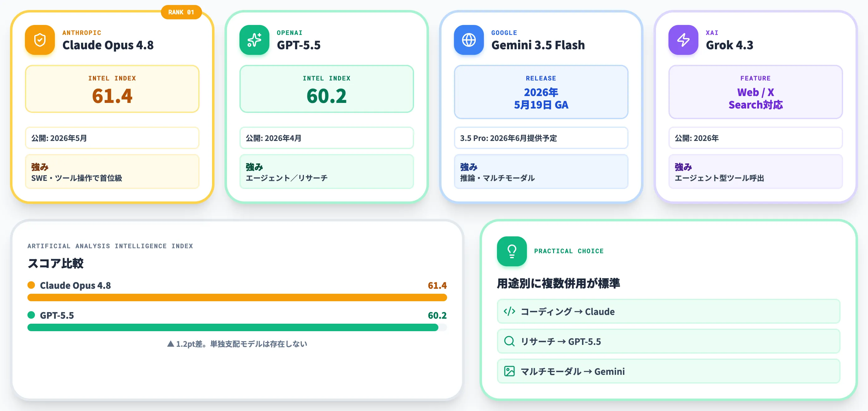
Task: Click the 60.2 value above the green bar
Action: pyautogui.click(x=437, y=315)
